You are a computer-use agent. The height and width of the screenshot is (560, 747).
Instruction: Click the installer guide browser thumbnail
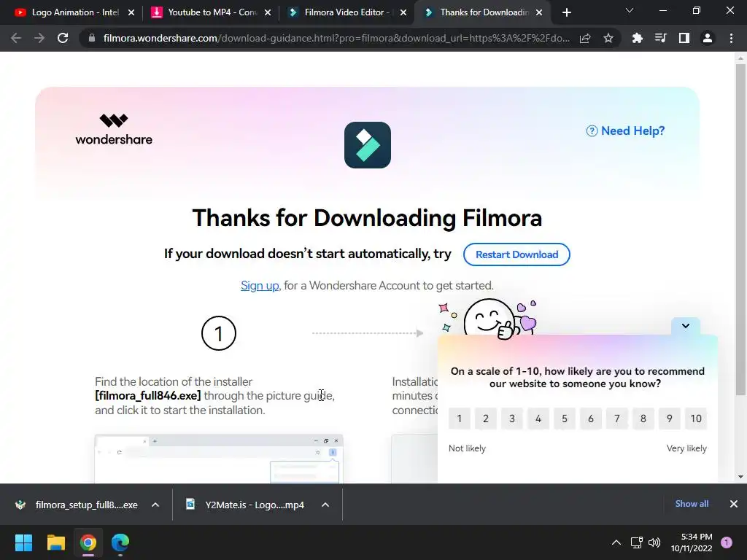click(x=219, y=459)
